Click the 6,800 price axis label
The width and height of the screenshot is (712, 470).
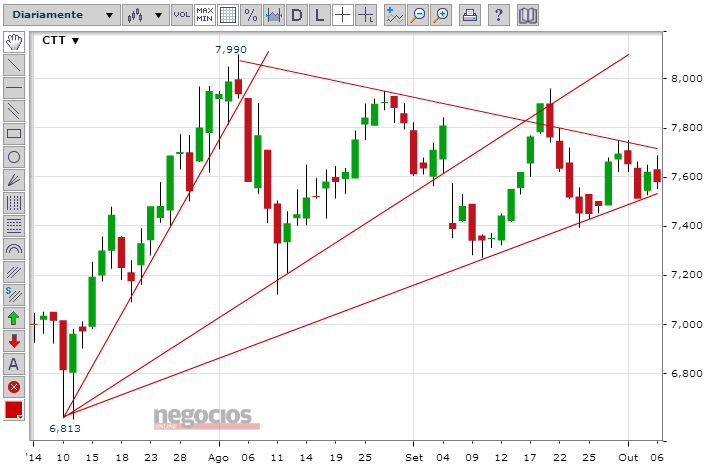coord(687,373)
